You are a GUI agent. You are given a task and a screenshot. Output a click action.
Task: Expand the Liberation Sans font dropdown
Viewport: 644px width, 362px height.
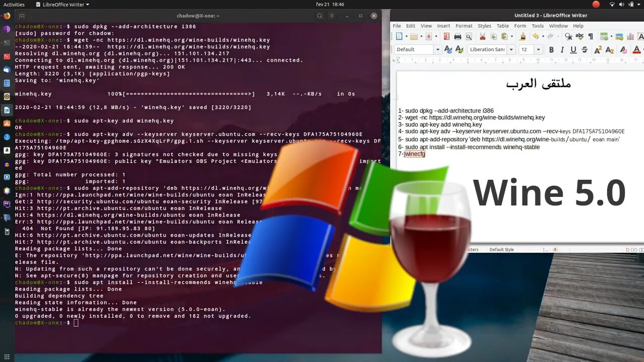coord(511,49)
